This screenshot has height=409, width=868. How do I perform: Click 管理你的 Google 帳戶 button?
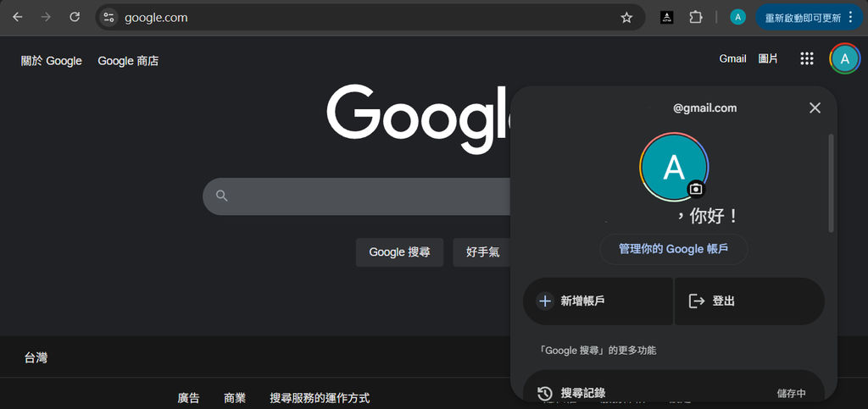674,249
